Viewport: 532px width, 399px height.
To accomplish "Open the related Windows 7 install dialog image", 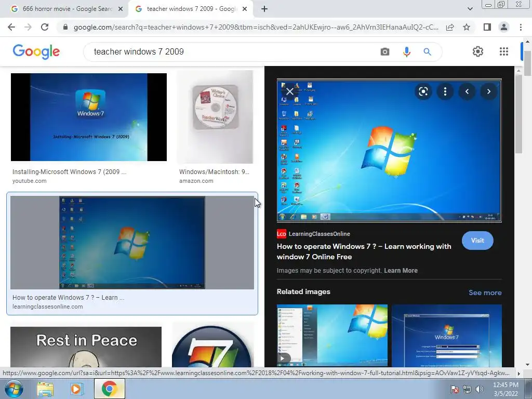I will coord(447,335).
